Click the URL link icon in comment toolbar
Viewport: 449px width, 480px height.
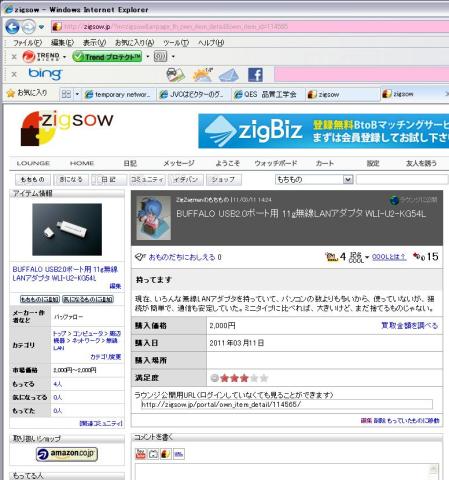pos(179,454)
